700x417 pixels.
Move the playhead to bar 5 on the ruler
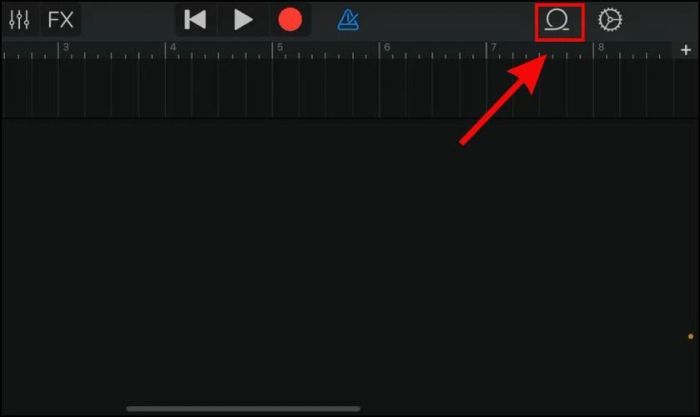click(280, 47)
